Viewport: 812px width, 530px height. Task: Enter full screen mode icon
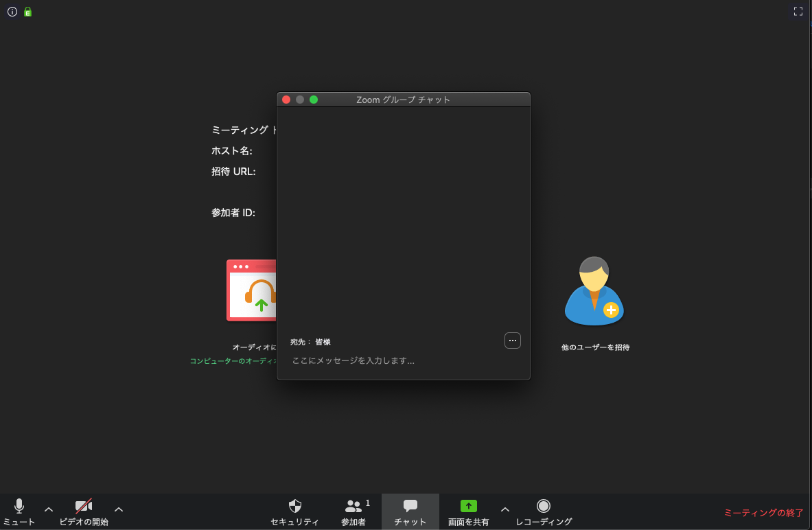tap(798, 12)
